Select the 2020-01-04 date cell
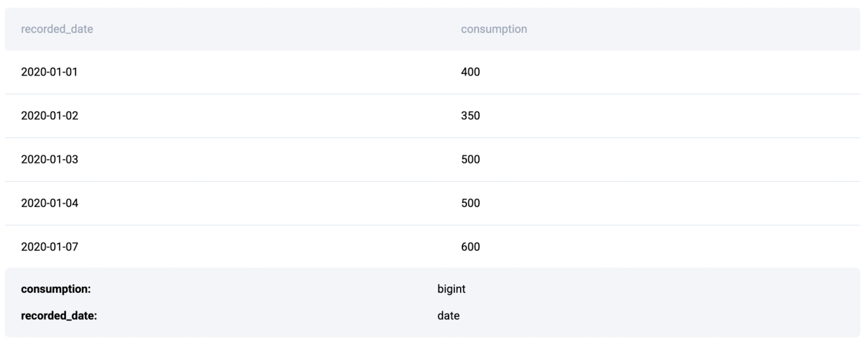Viewport: 868px width, 354px height. (50, 203)
